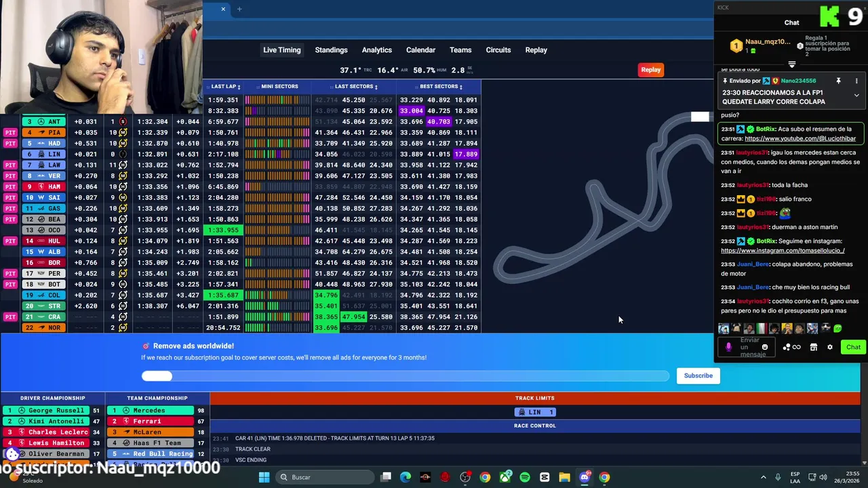Click the NOR driver row tag
Image resolution: width=868 pixels, height=488 pixels.
[44, 327]
